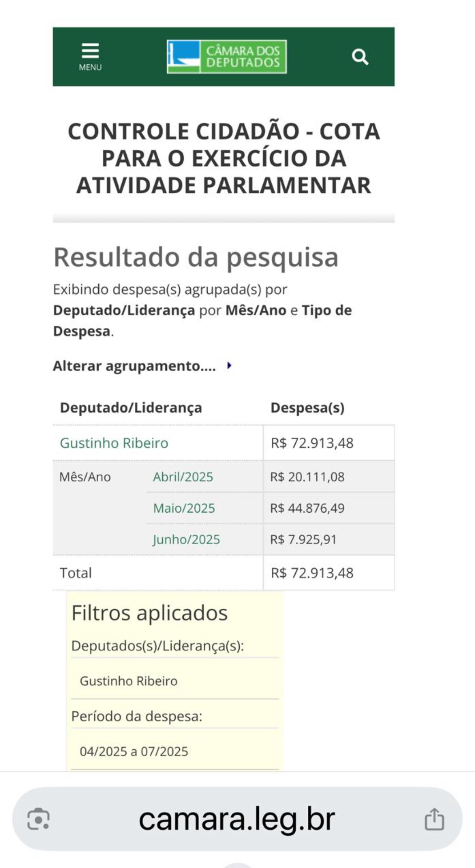Tap the magnifier search icon
Image resolution: width=475 pixels, height=868 pixels.
coord(360,57)
